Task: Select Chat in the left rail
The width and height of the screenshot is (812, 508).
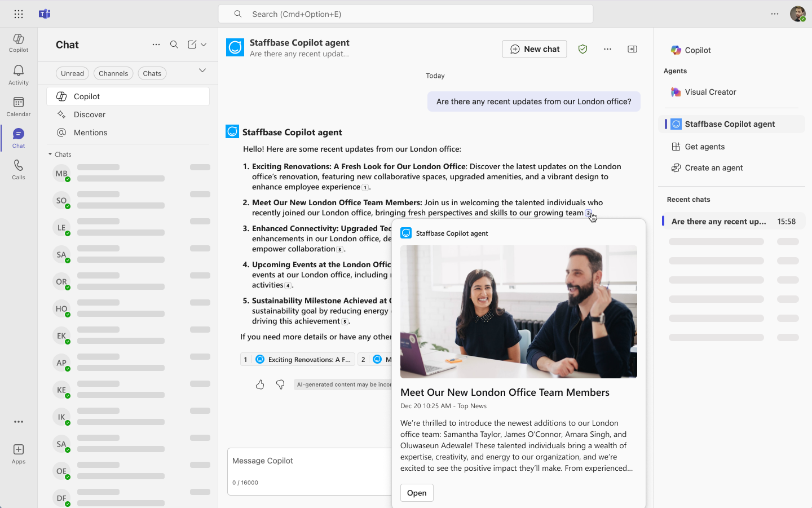Action: pyautogui.click(x=19, y=138)
